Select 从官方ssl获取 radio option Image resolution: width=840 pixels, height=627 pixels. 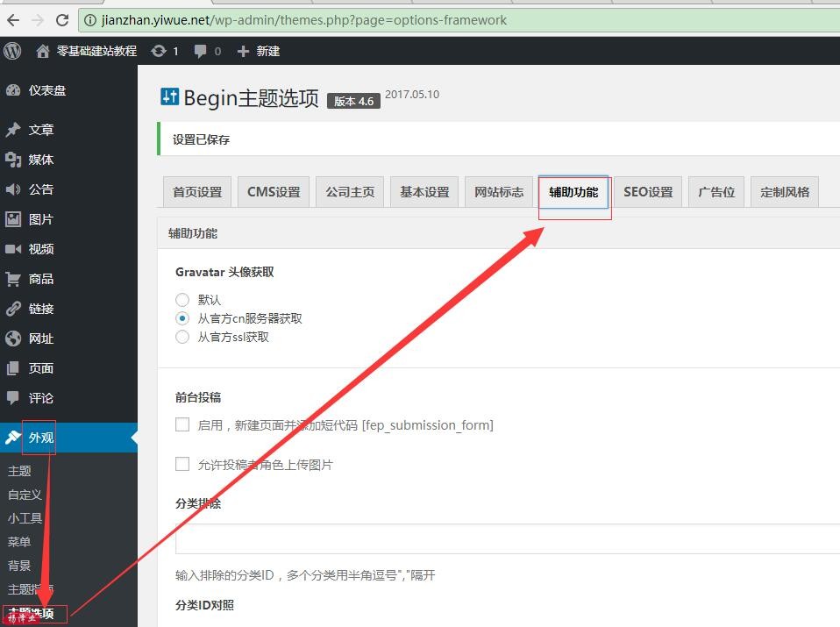coord(182,337)
